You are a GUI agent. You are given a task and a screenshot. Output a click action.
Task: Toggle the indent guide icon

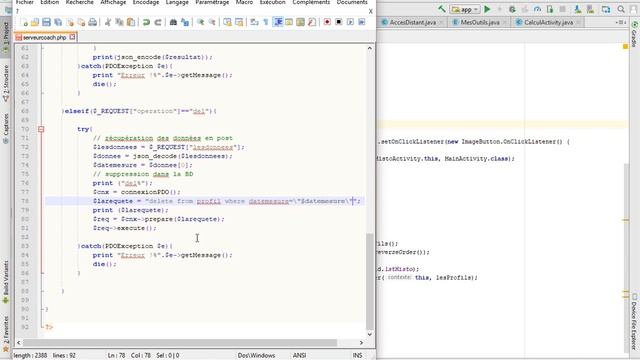[x=278, y=22]
